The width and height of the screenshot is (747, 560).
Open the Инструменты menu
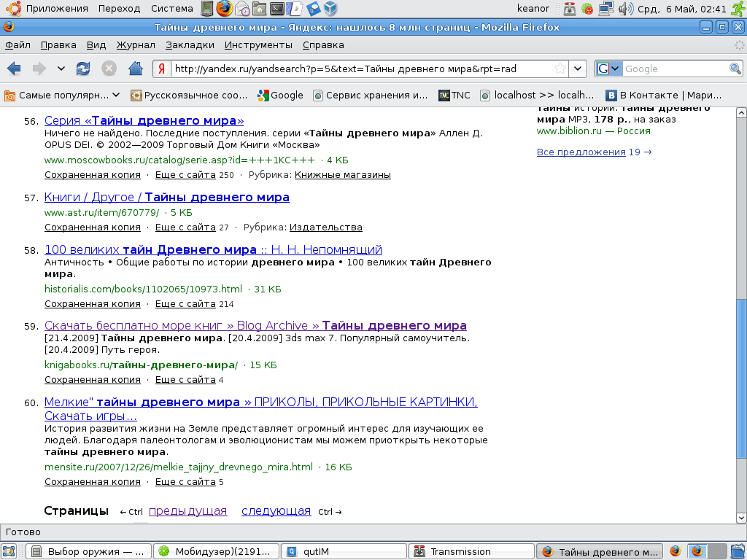[x=258, y=44]
